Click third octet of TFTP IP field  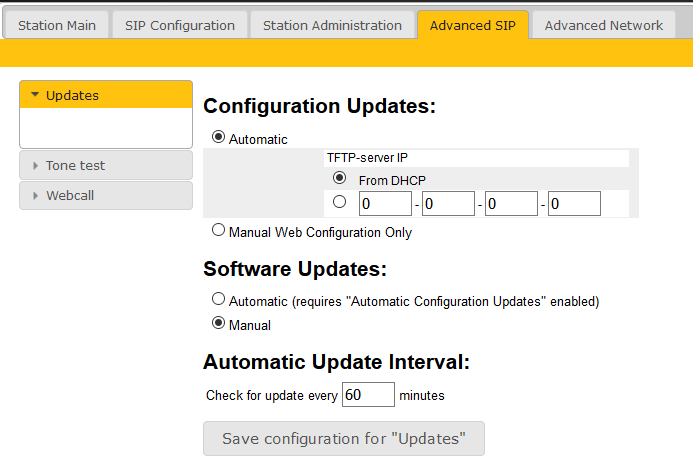pos(511,204)
